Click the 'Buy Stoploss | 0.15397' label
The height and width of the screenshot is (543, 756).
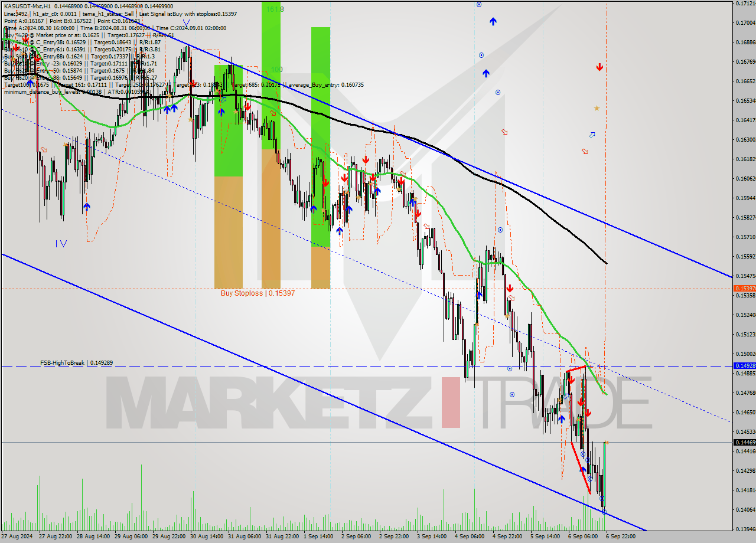click(x=258, y=293)
